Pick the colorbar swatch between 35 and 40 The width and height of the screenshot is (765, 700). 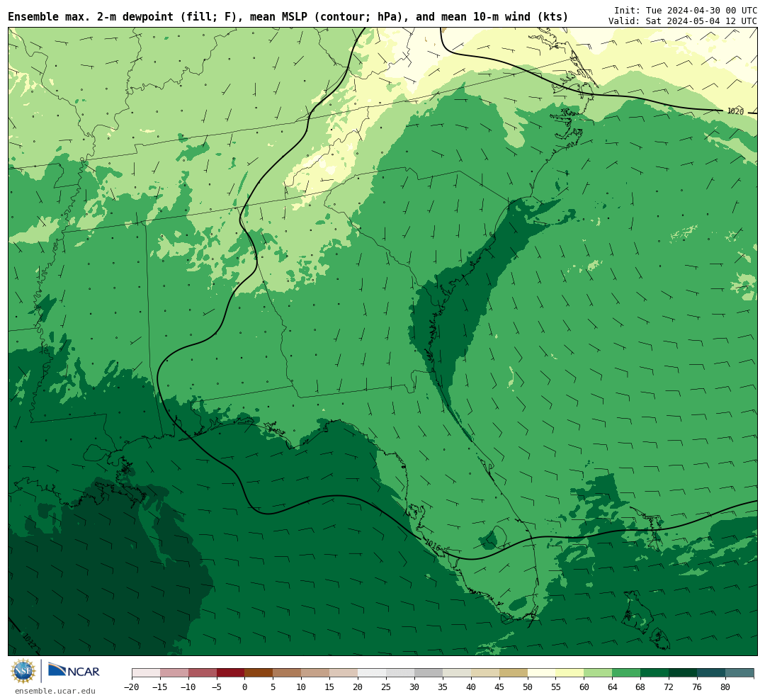[457, 673]
